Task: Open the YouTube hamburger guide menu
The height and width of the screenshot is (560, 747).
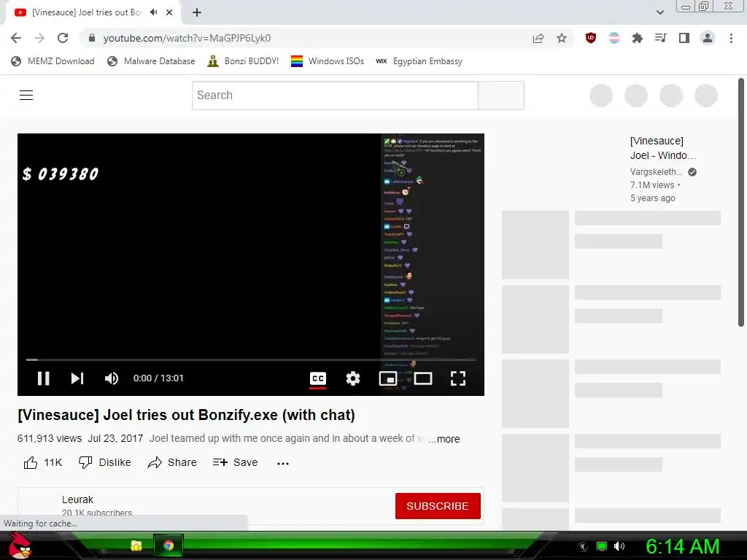Action: pyautogui.click(x=26, y=96)
